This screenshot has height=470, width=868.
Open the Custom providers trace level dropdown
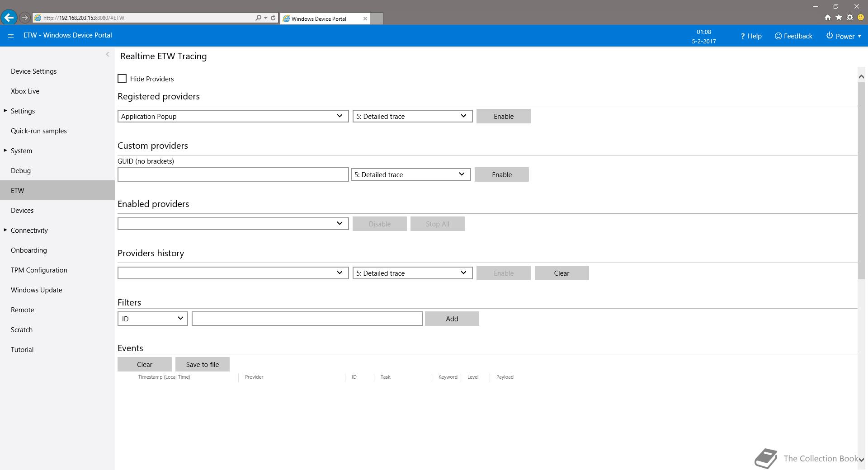pyautogui.click(x=411, y=174)
